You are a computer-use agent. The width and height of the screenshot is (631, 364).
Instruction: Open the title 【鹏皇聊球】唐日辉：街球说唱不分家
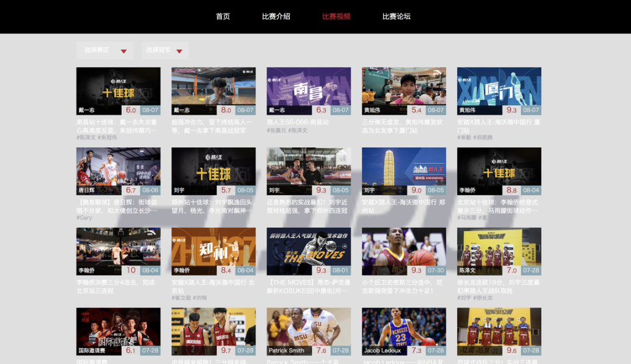click(117, 206)
